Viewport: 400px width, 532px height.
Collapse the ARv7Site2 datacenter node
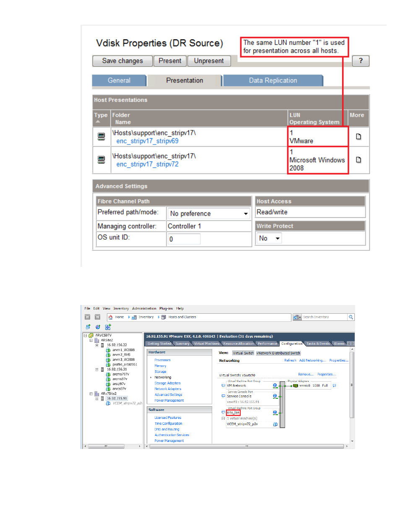point(91,394)
